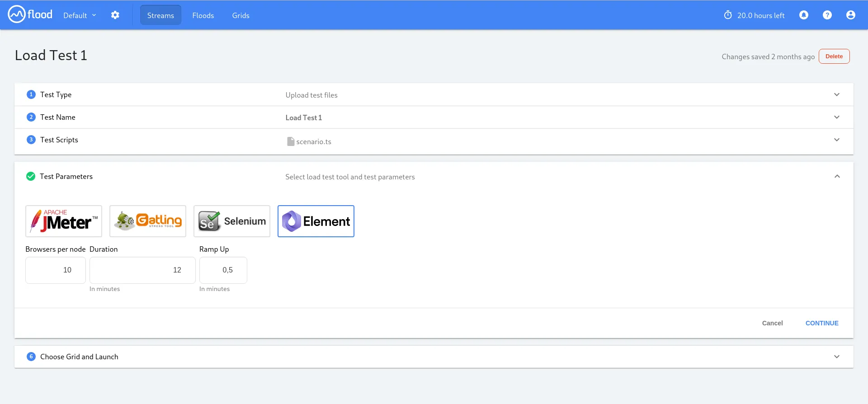868x404 pixels.
Task: Expand the Test Type section chevron
Action: pyautogui.click(x=837, y=94)
